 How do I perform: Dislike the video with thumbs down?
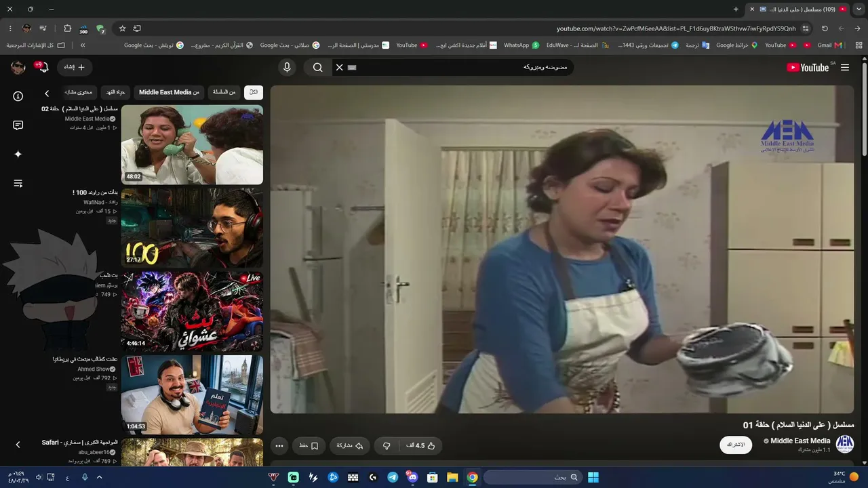(x=387, y=445)
